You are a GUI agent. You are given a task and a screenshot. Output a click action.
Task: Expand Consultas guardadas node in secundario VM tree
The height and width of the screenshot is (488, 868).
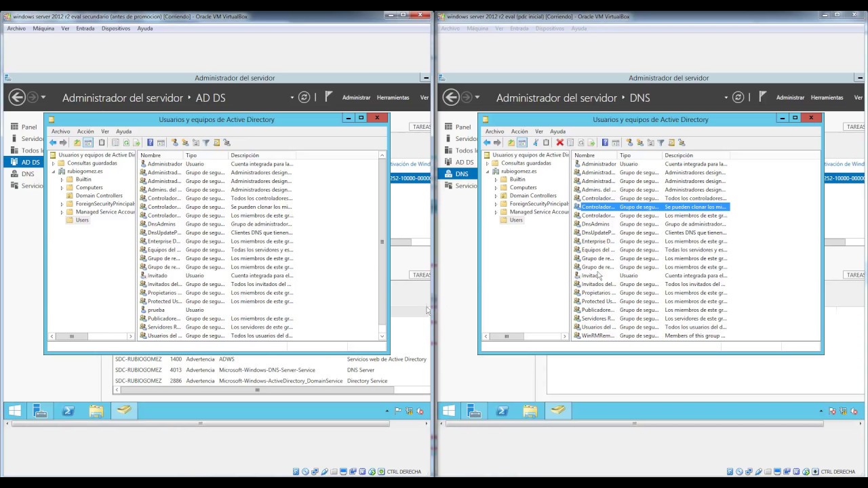tap(54, 163)
